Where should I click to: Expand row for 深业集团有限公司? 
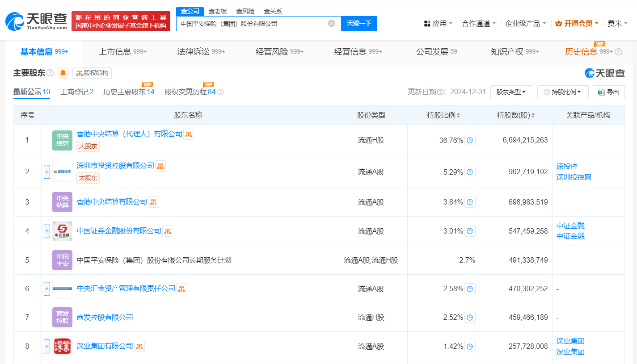pos(47,346)
